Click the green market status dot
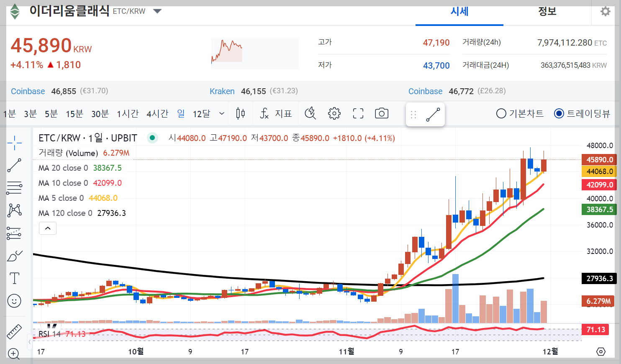 coord(153,138)
